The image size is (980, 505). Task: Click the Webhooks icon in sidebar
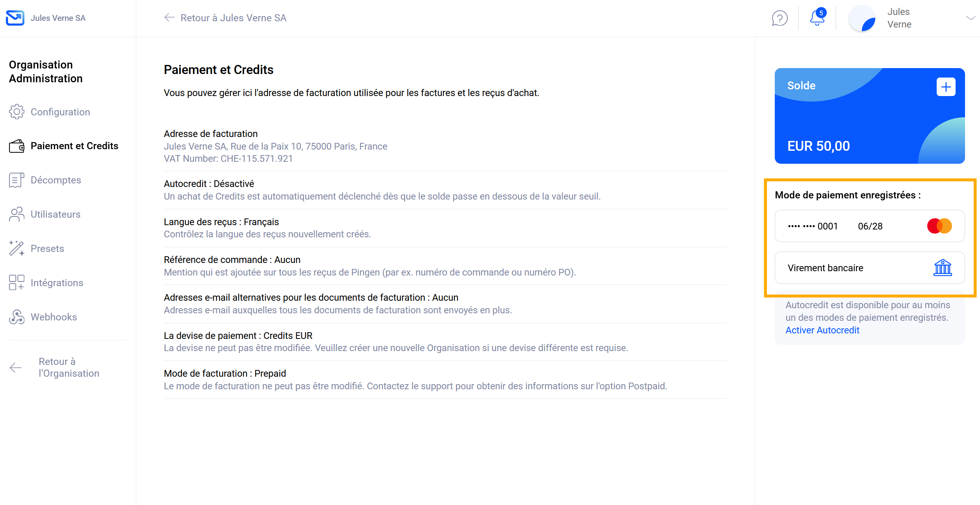[17, 317]
